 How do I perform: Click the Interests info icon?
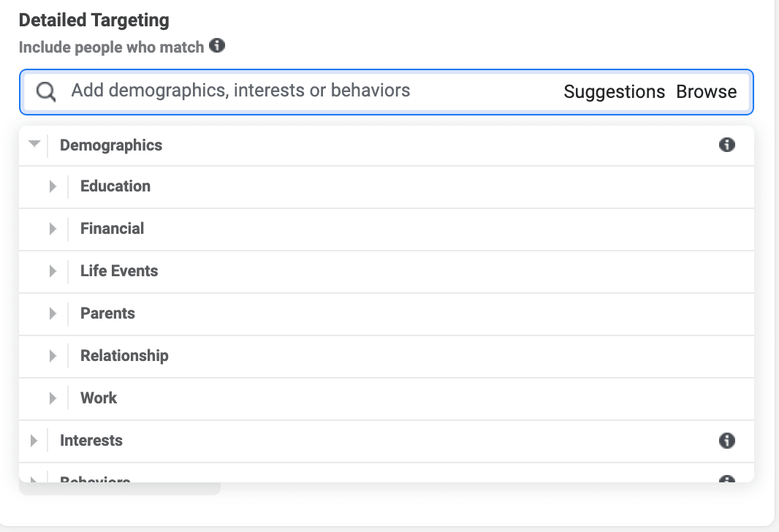[726, 440]
